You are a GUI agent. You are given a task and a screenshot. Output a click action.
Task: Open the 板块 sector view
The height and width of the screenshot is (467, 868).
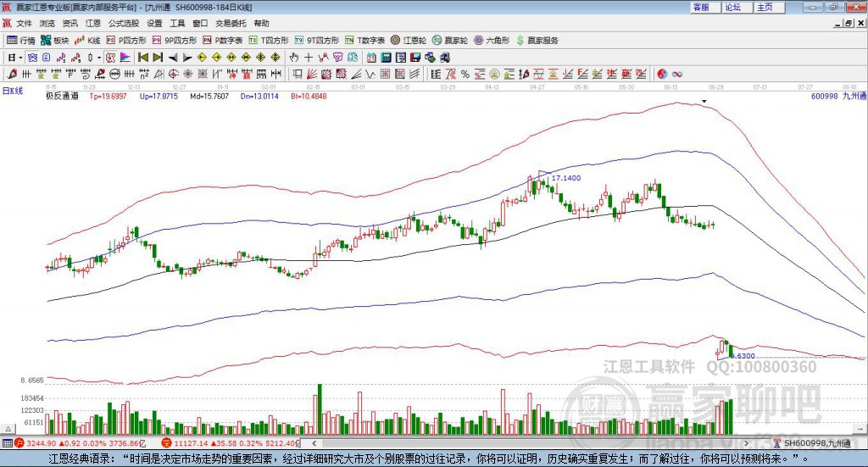point(54,41)
